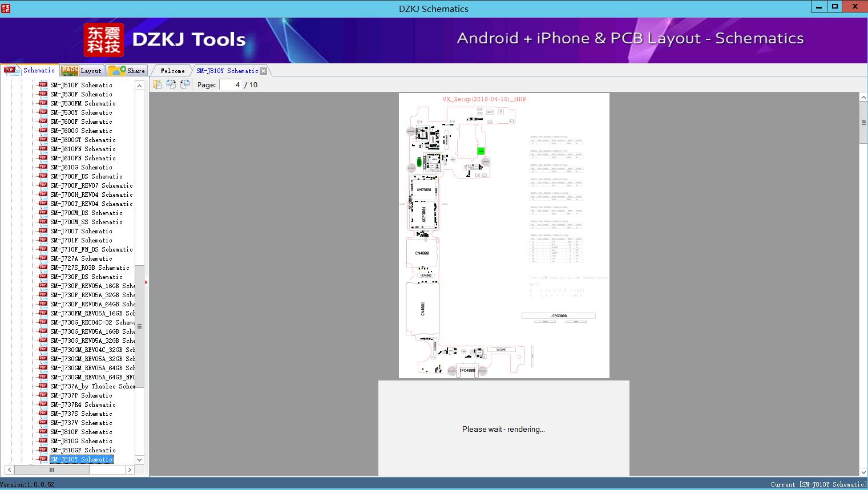Click PDF icon beside SM-J600F Schematic
Screen dimensions: 868x490
pos(43,121)
